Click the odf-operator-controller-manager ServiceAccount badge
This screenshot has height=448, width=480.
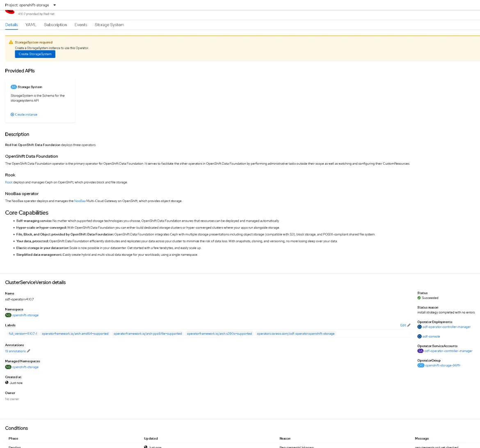point(421,351)
